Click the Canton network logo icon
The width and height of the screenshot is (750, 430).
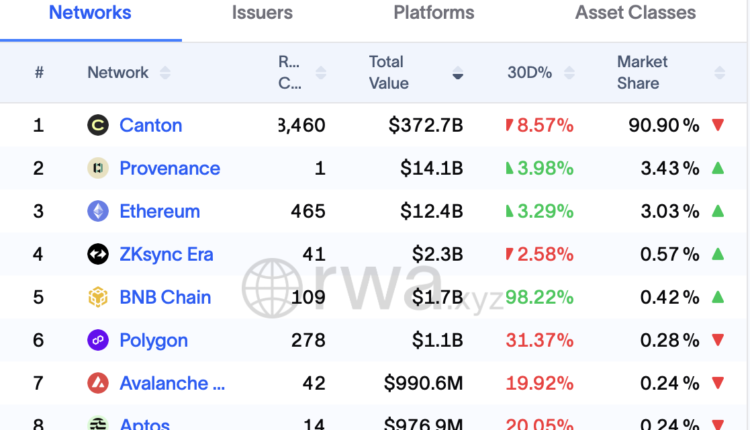(98, 126)
